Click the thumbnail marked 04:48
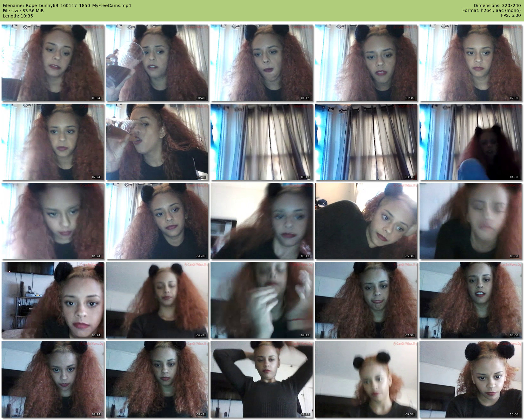 tap(157, 221)
